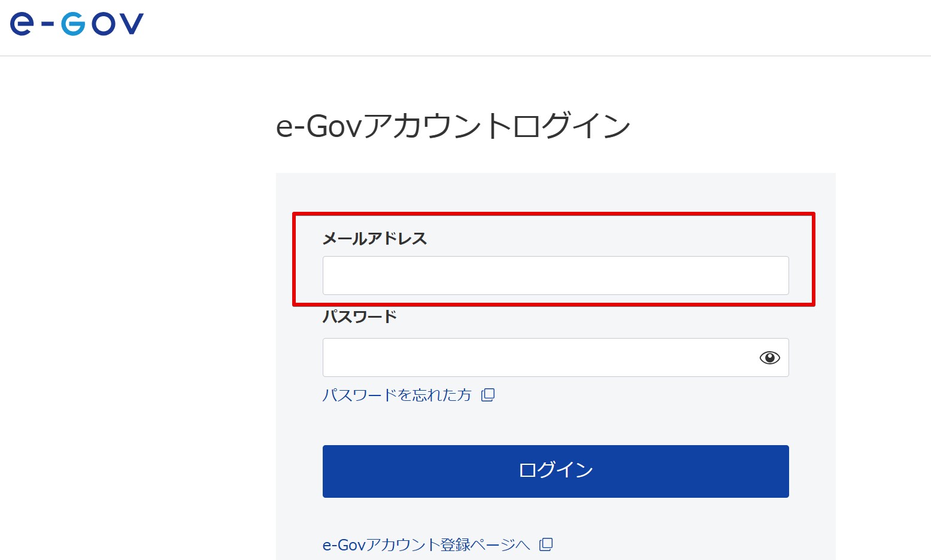Click the メールアドレス field label
This screenshot has height=560, width=931.
375,238
